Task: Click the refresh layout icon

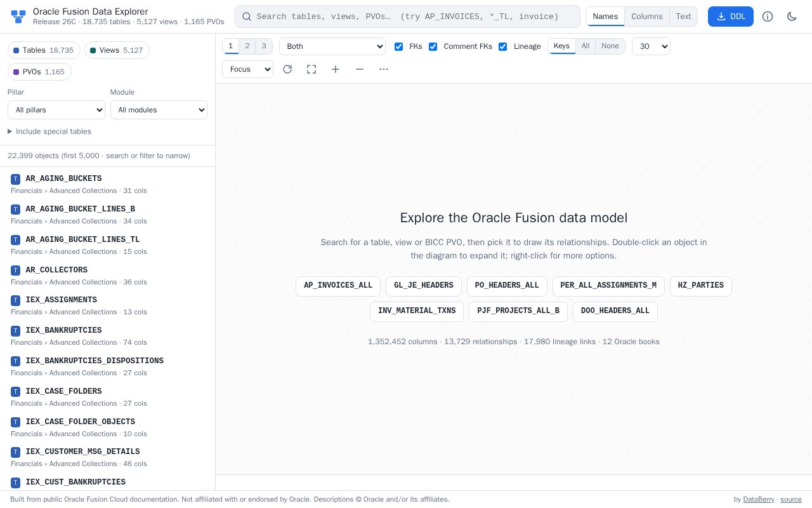Action: click(x=287, y=69)
